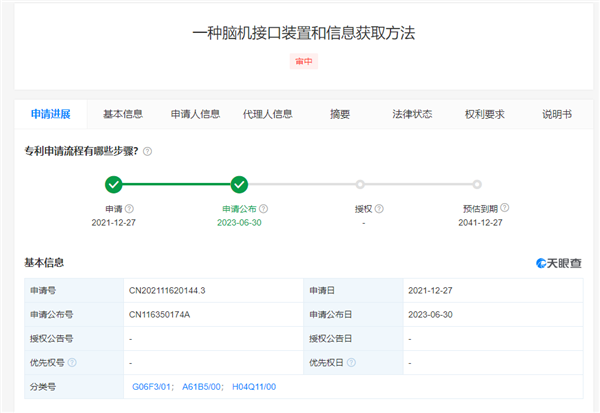Click the grey 预估到期 step marker
Viewport: 600px width, 413px height.
(477, 184)
